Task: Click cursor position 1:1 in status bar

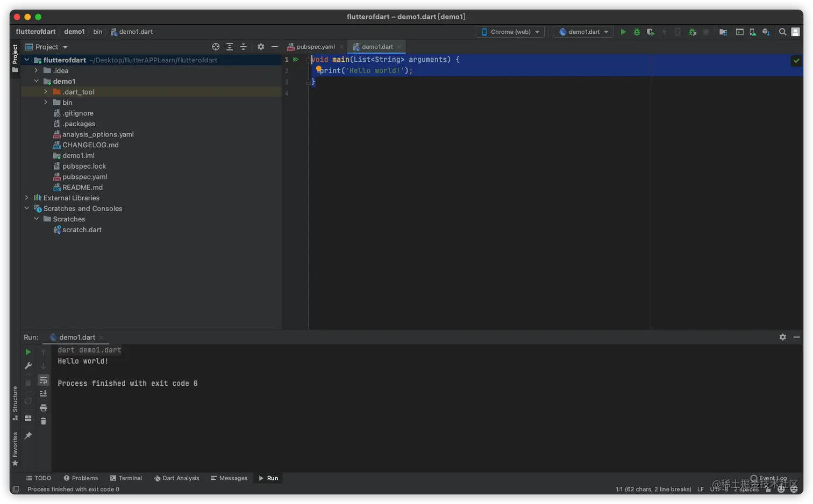Action: tap(653, 489)
